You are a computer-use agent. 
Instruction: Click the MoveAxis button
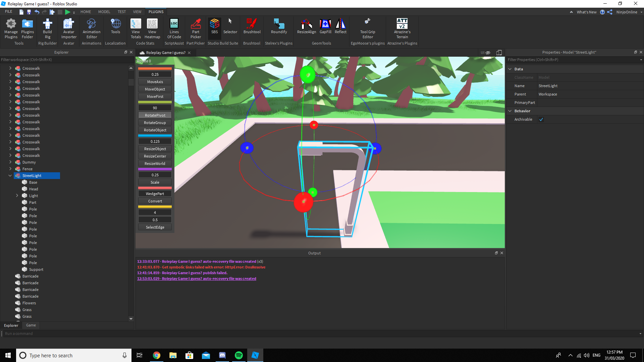click(x=155, y=82)
